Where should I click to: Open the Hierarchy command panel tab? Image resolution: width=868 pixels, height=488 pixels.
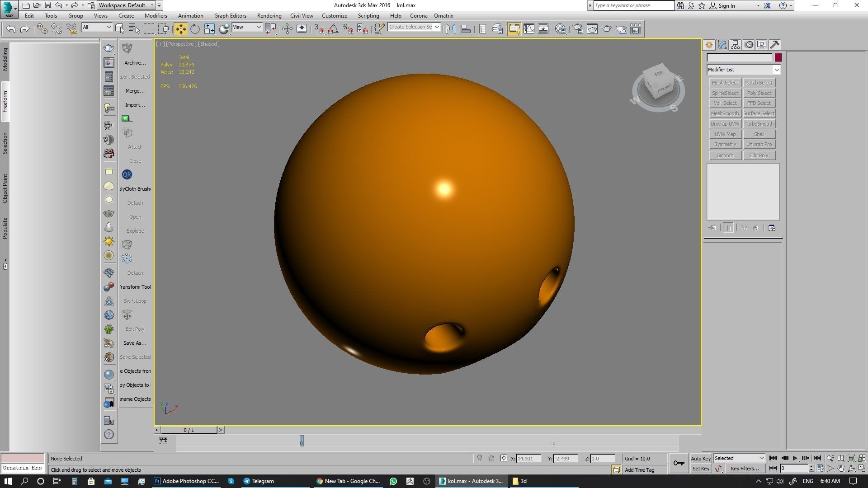(735, 45)
